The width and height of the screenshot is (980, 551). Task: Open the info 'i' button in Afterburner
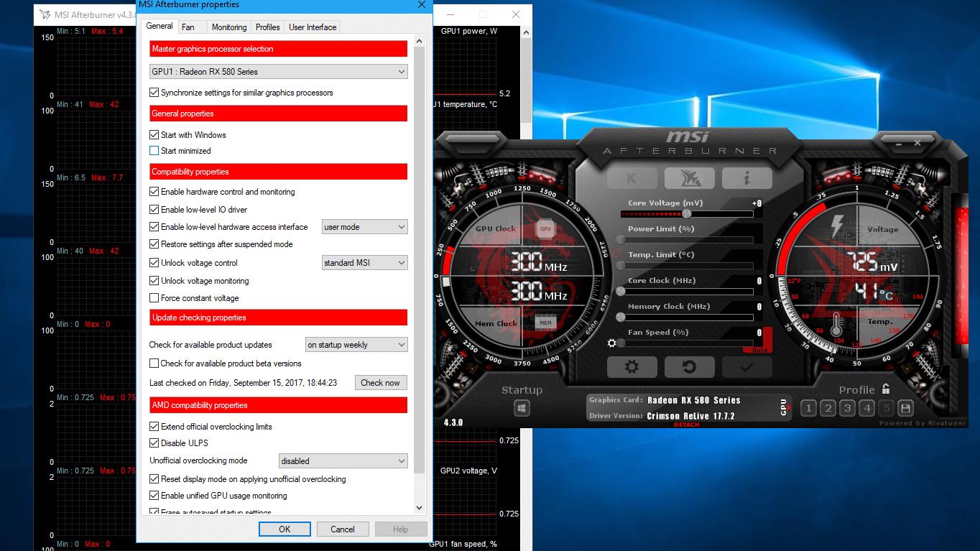tap(746, 178)
